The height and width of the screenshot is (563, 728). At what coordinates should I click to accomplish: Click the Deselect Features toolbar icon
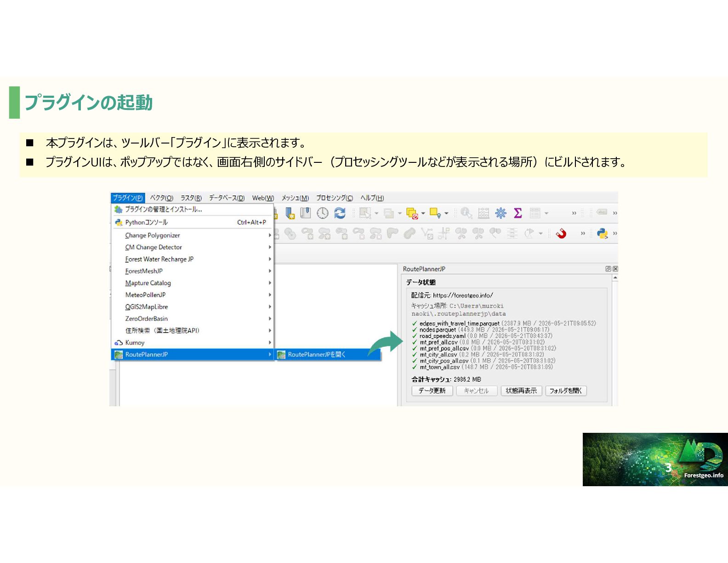(412, 213)
